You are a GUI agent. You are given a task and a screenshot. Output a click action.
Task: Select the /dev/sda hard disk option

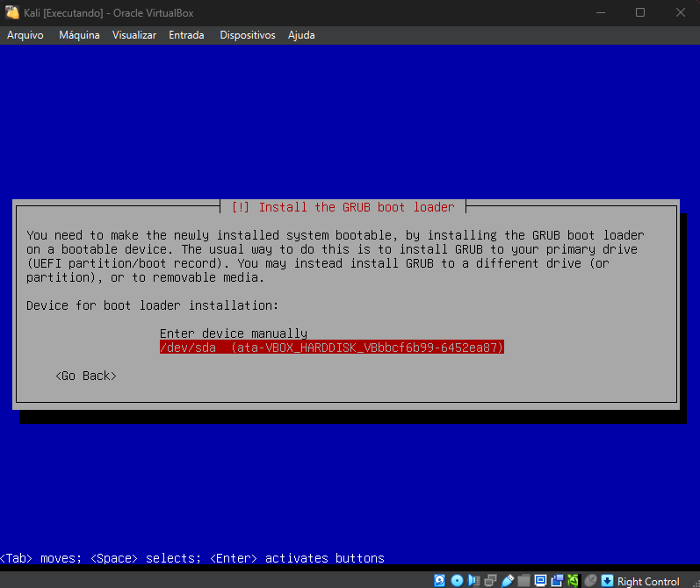(x=331, y=348)
